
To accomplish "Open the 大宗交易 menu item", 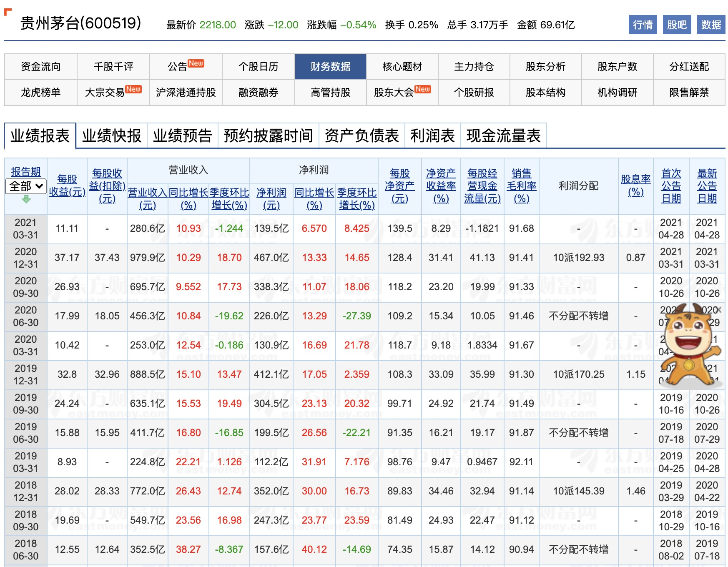I will (113, 93).
